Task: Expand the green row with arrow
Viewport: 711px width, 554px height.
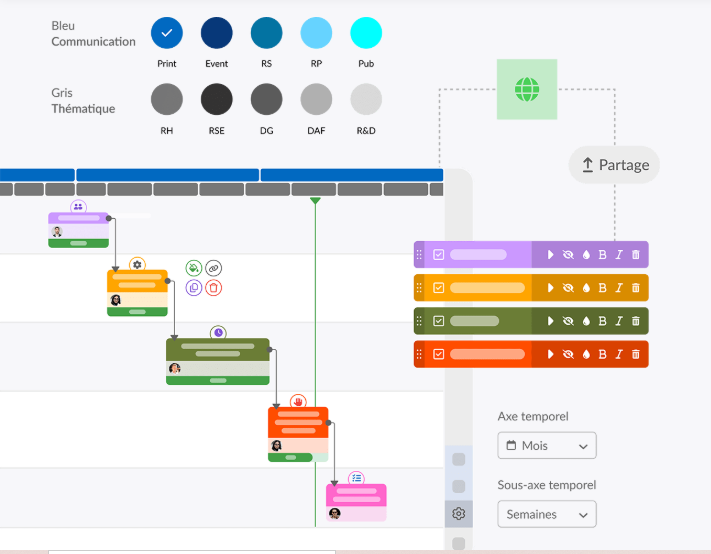Action: [550, 321]
